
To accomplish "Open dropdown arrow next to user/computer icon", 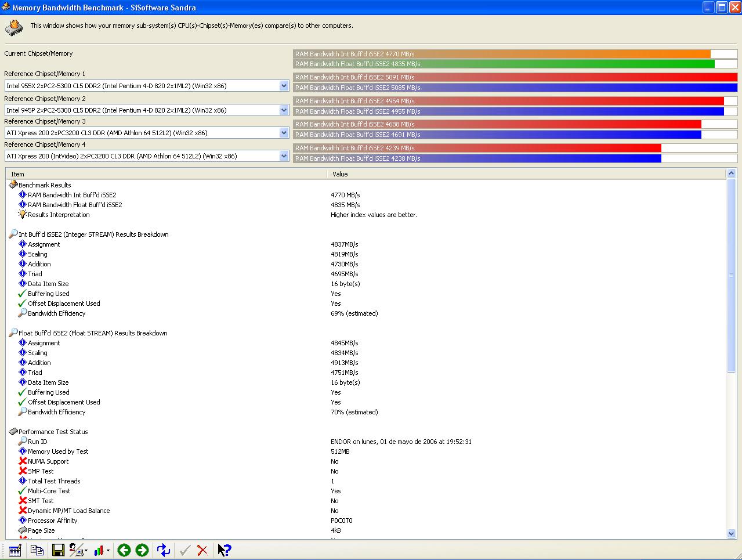I will (86, 551).
